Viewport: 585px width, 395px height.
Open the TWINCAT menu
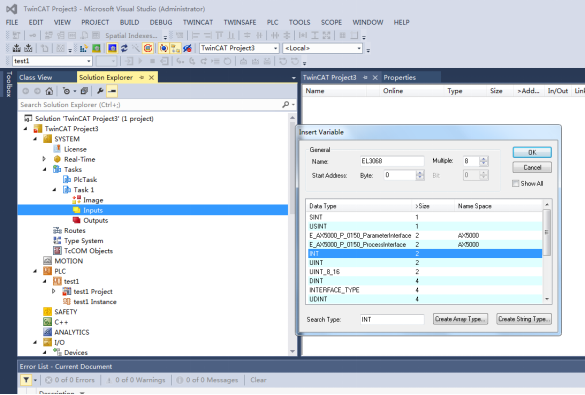(198, 22)
